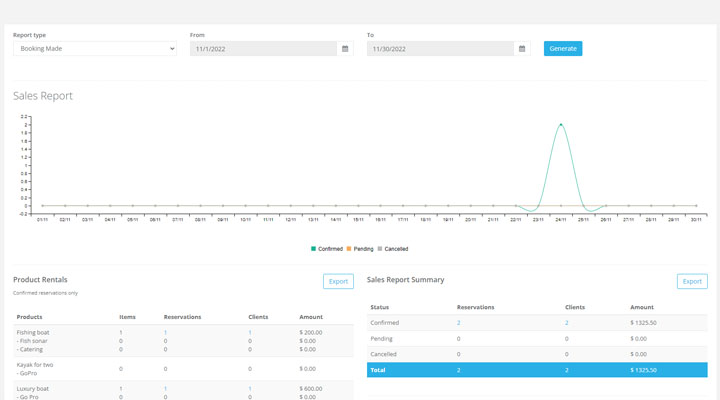Click the Cancelled status row label

pos(383,354)
